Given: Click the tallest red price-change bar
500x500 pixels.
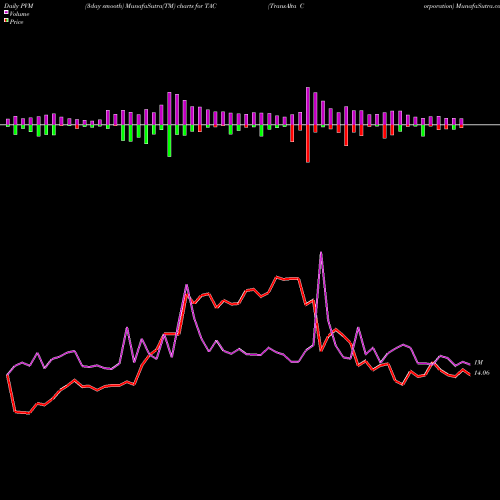Looking at the screenshot, I should click(308, 144).
